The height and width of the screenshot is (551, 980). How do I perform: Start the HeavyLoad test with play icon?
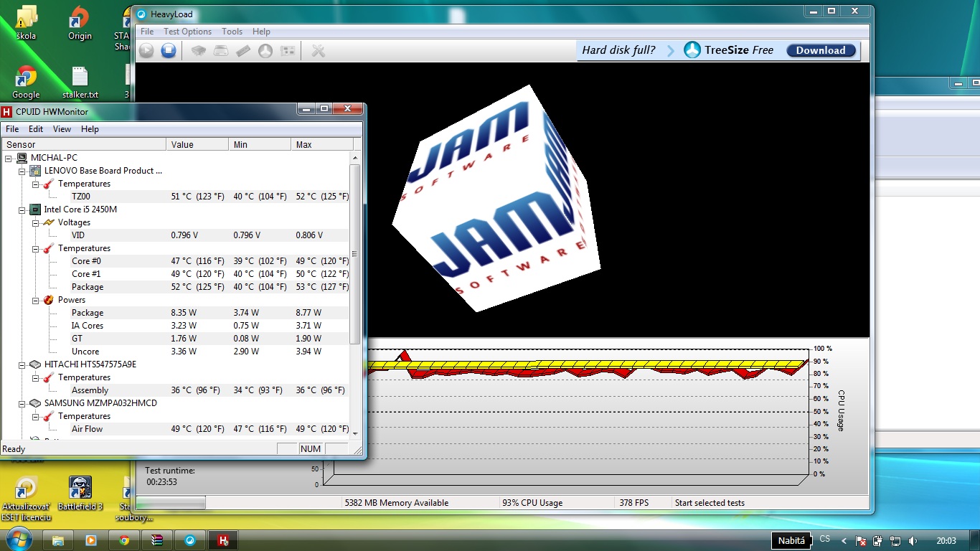pyautogui.click(x=146, y=51)
